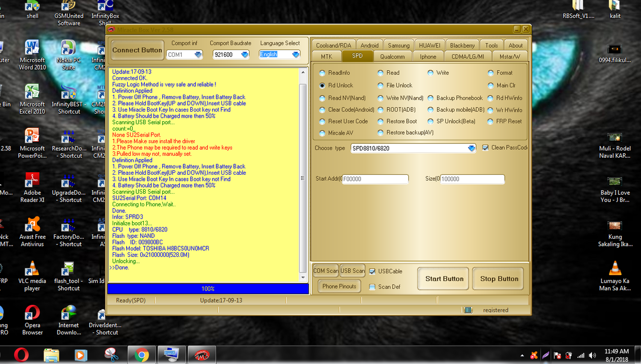Viewport: 641px width, 364px height.
Task: Open Lumayo Ka Man Sa Akin VLC file
Action: tap(614, 276)
